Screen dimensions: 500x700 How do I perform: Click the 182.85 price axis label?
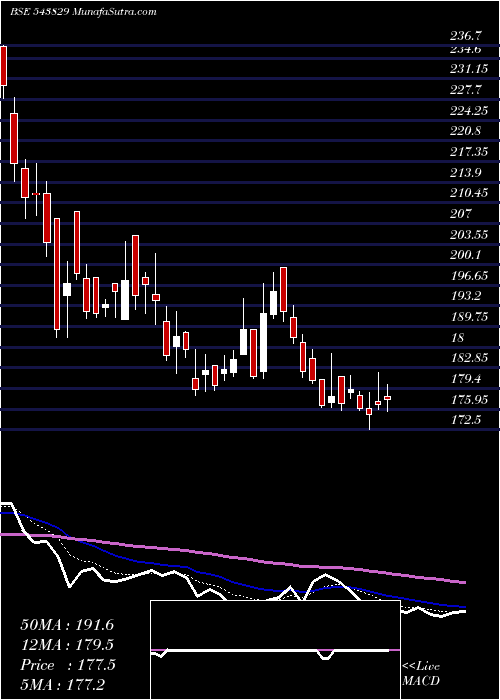[469, 358]
